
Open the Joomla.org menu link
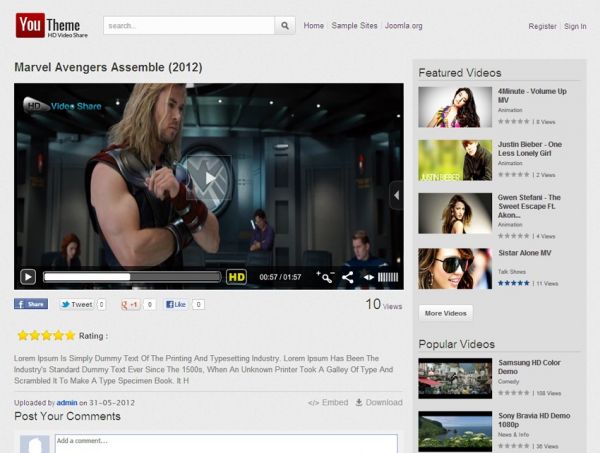403,26
